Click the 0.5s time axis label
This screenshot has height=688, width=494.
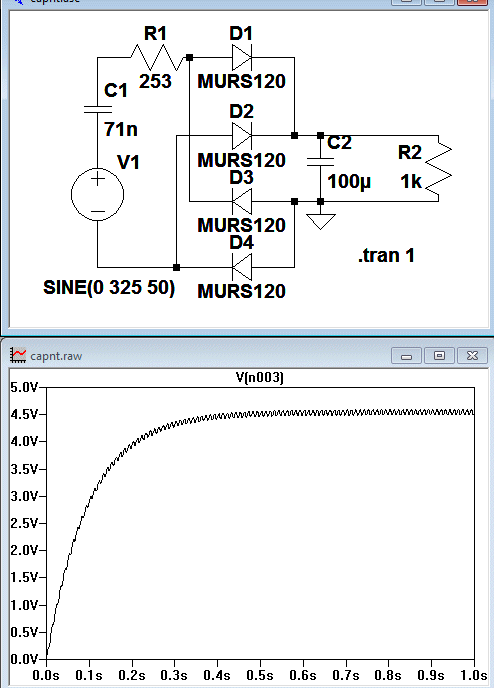coord(260,675)
